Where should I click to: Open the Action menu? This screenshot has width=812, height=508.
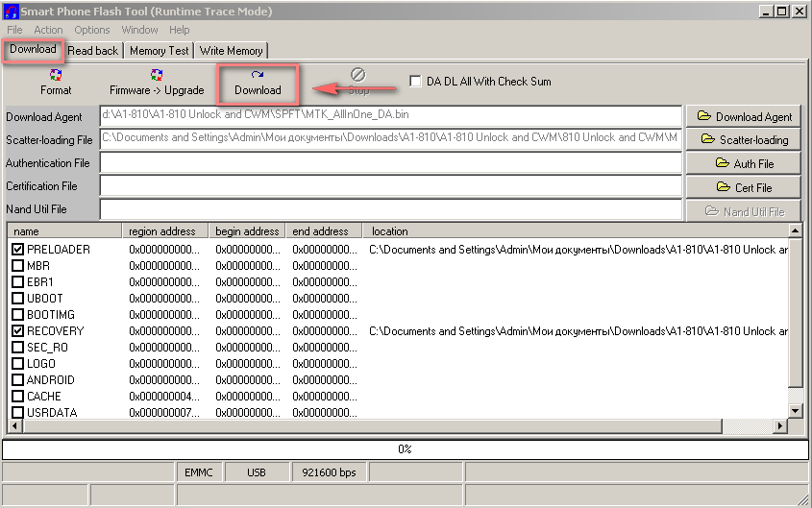48,30
